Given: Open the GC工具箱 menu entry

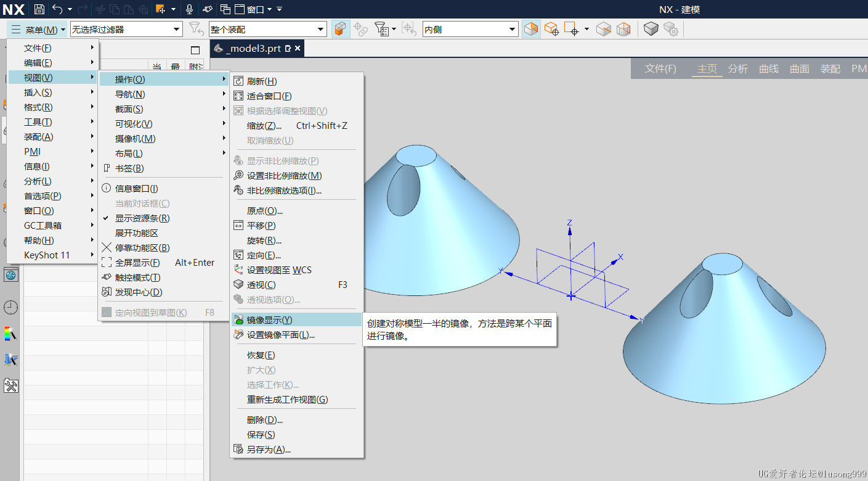Looking at the screenshot, I should pos(52,226).
